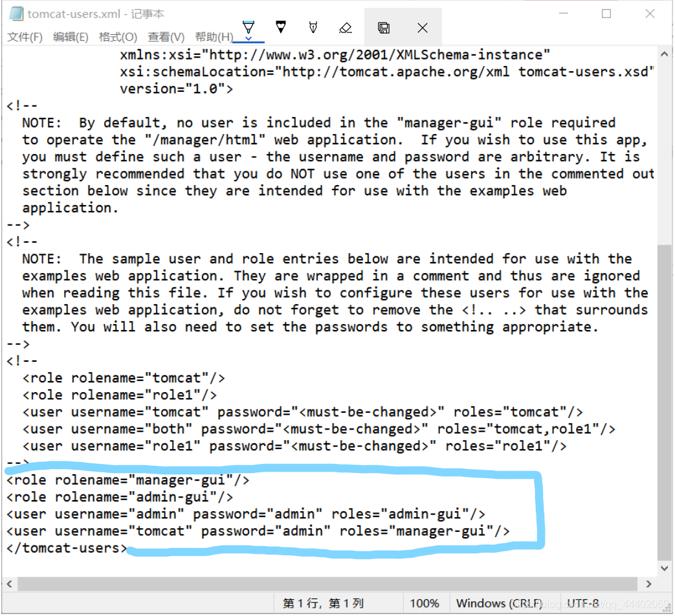
Task: Click the horizontal scrollbar left arrow
Action: [x=9, y=584]
